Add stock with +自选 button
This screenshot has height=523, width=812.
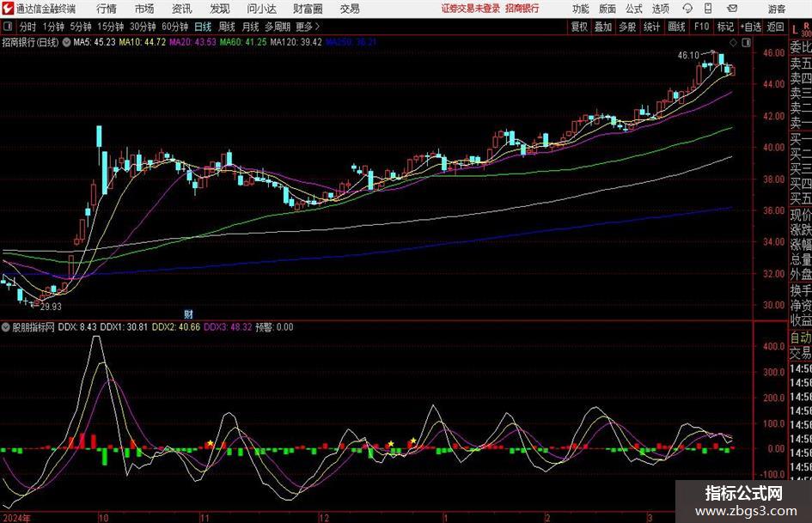click(750, 27)
